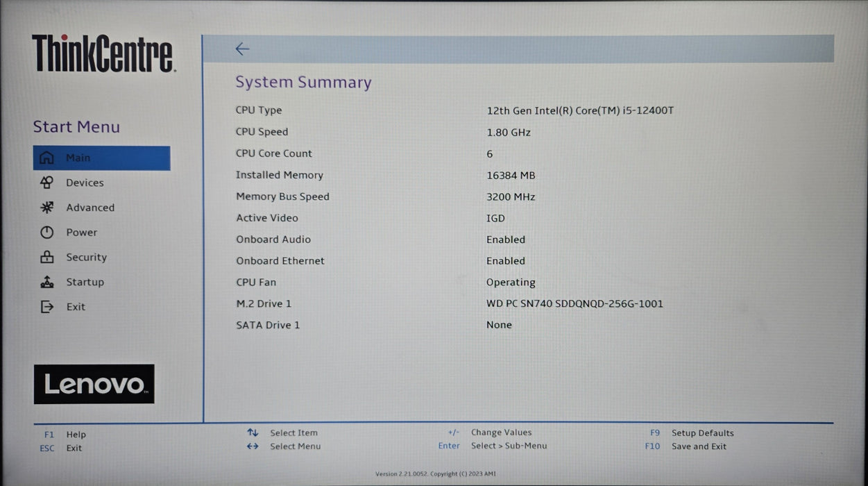Open the Main menu label
The width and height of the screenshot is (868, 486).
tap(78, 158)
